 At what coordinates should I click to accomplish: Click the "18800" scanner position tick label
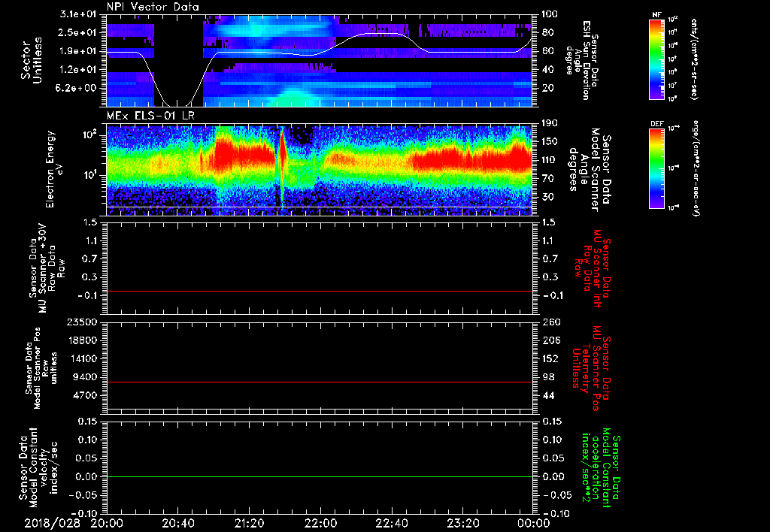83,340
